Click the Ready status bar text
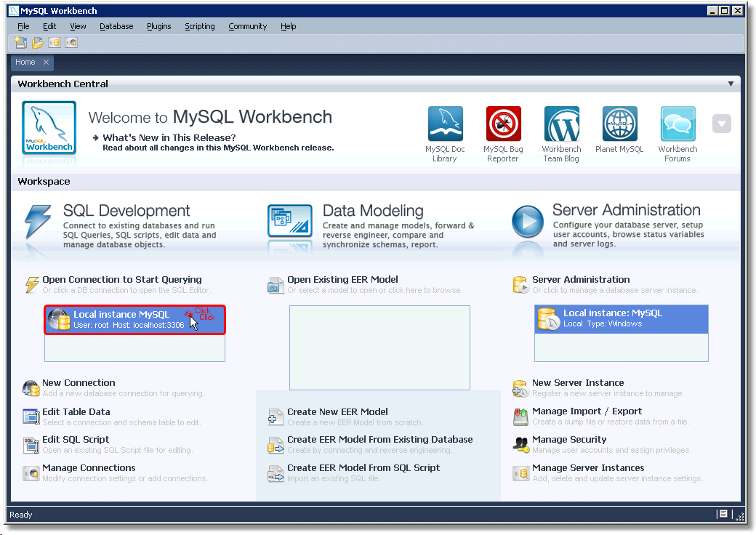 tap(21, 515)
